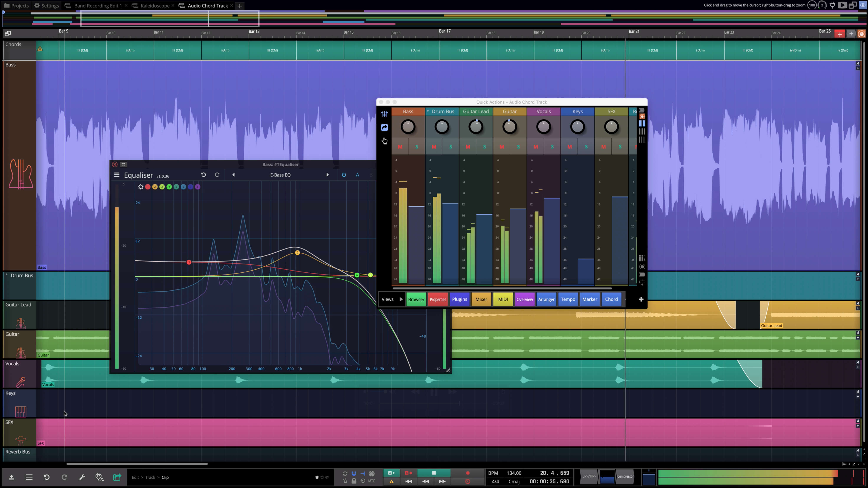The width and height of the screenshot is (868, 488).
Task: Click the bass guitar track icon
Action: (x=21, y=174)
